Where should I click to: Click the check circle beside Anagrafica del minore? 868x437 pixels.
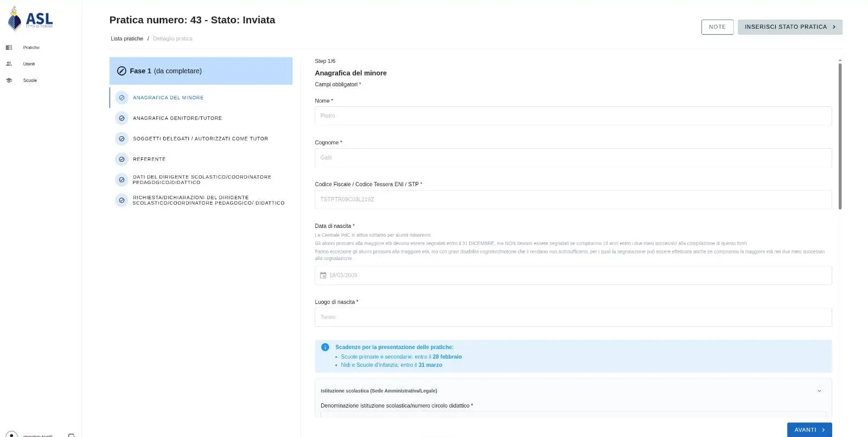(x=122, y=98)
